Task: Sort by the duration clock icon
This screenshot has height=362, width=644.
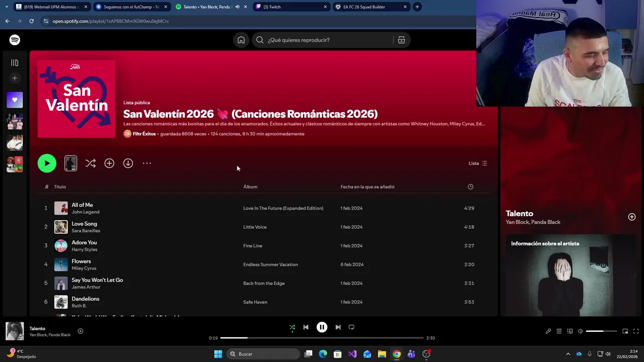Action: (470, 187)
